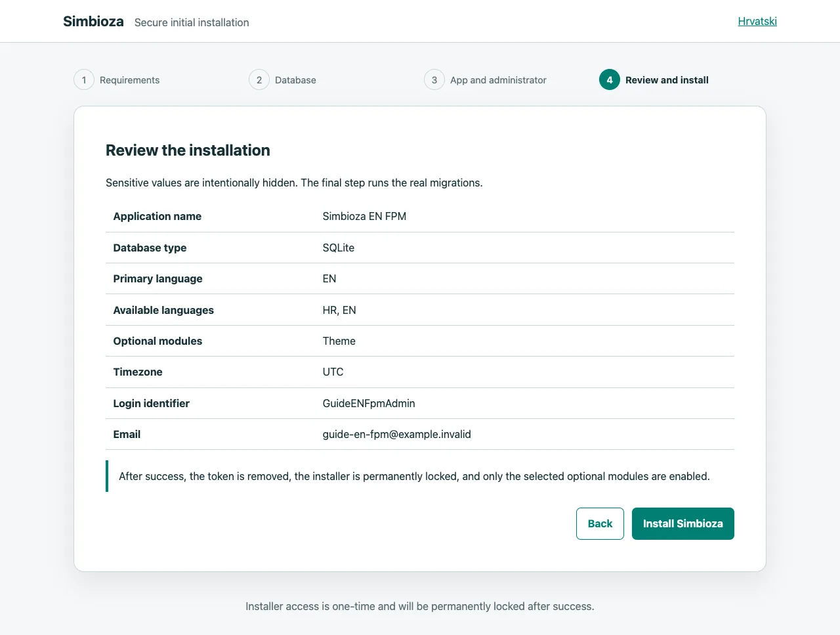Select the 'SQLite' database type value
Image resolution: width=840 pixels, height=635 pixels.
click(339, 248)
